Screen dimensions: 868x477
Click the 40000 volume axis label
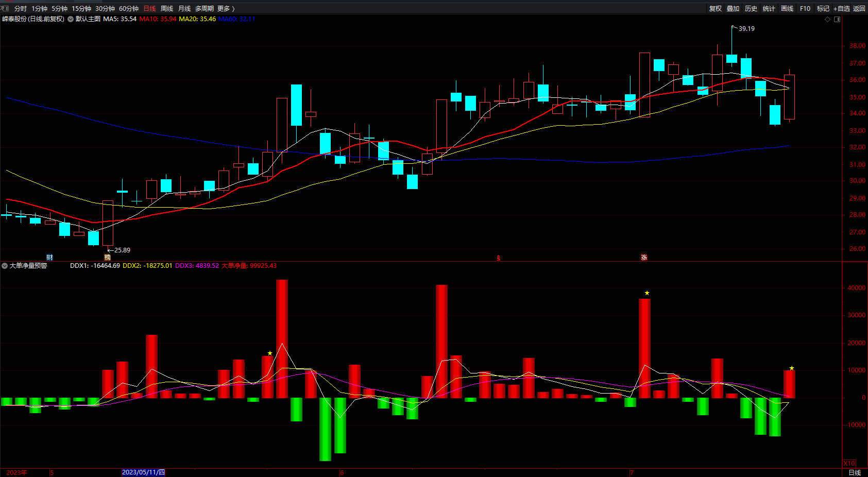click(856, 288)
